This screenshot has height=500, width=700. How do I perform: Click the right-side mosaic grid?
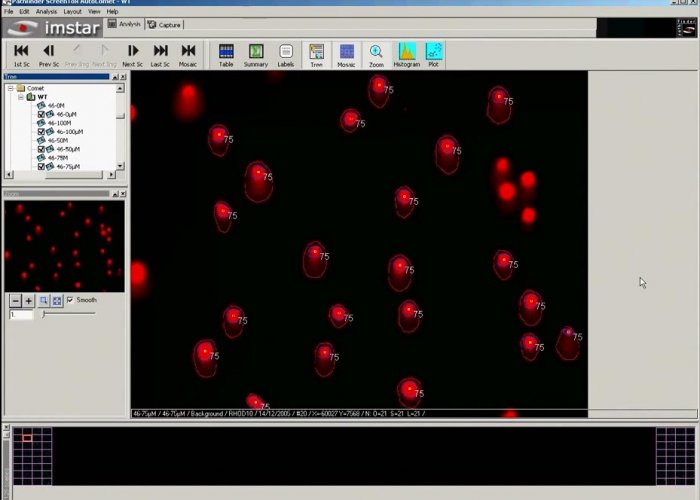coord(675,456)
